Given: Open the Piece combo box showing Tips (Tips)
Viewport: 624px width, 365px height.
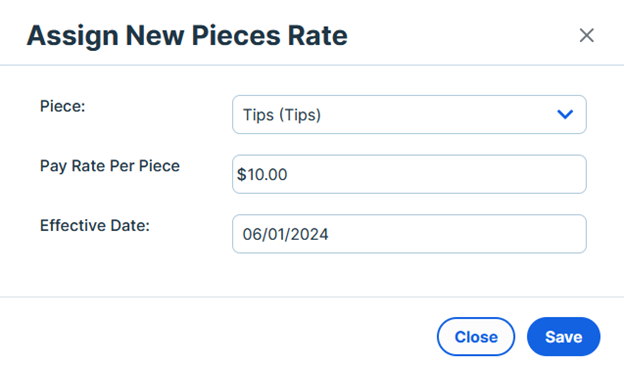Looking at the screenshot, I should tap(409, 115).
